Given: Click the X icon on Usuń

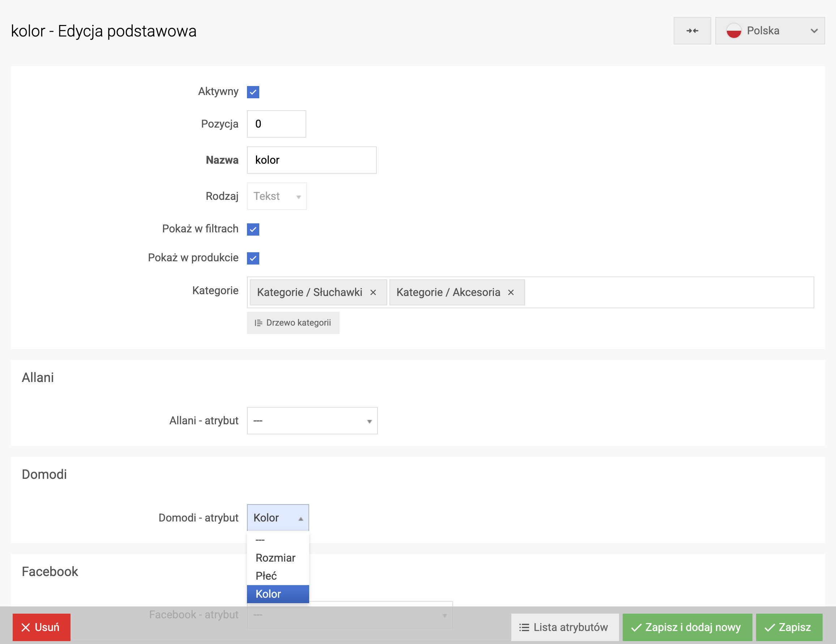Looking at the screenshot, I should [26, 627].
